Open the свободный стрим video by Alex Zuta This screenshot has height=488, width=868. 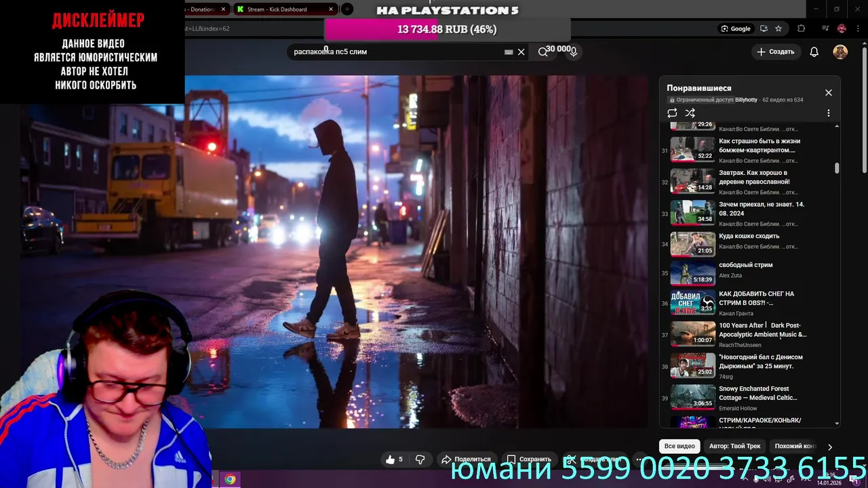coord(749,273)
